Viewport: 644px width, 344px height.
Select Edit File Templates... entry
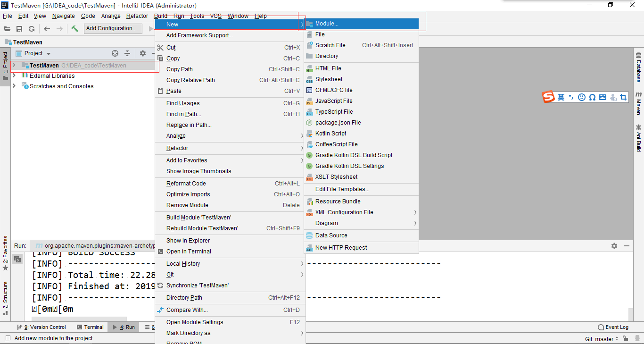point(361,189)
